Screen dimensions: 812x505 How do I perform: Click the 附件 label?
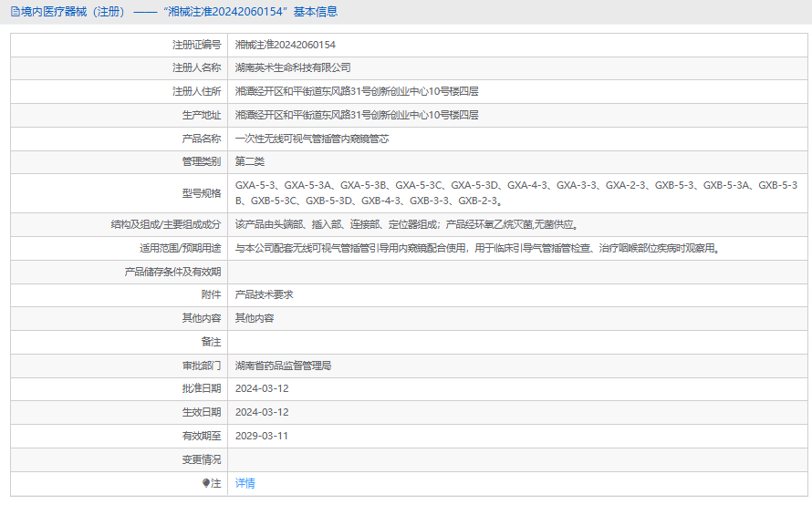[x=212, y=295]
